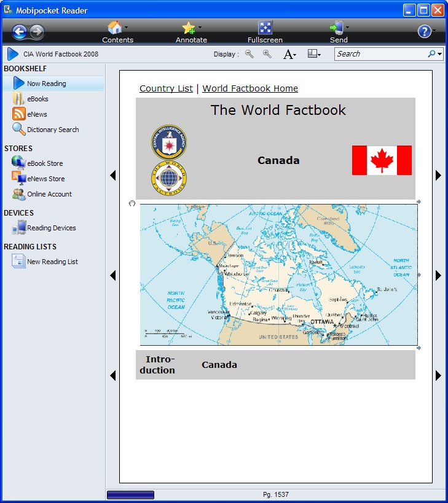Image resolution: width=448 pixels, height=503 pixels.
Task: Select Now Reading in bookshelf
Action: click(x=53, y=84)
